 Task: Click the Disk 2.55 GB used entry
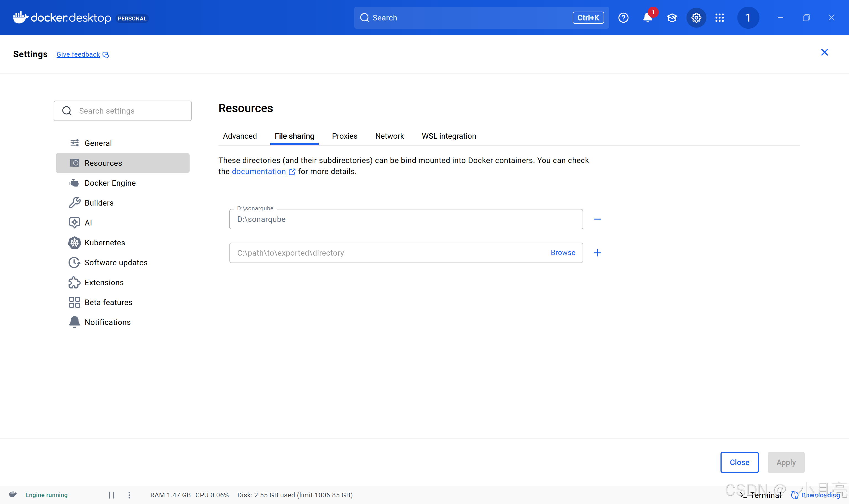(295, 495)
